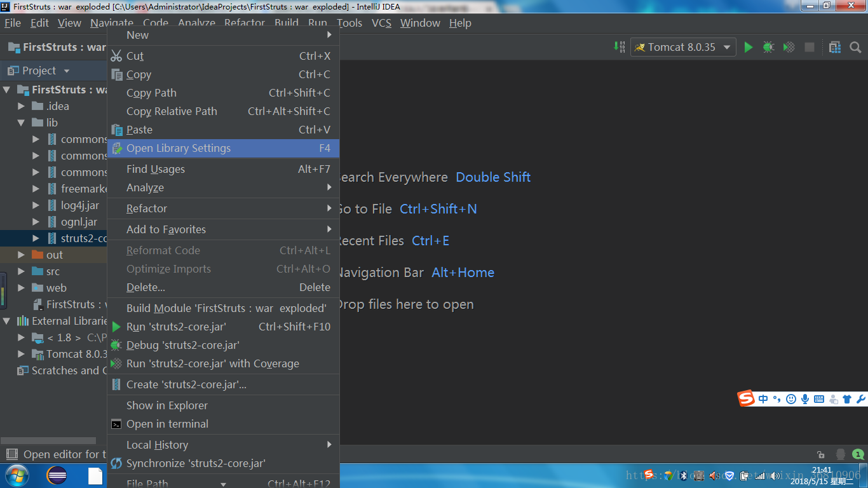Choose Cut from the context menu
Image resolution: width=868 pixels, height=488 pixels.
click(223, 56)
